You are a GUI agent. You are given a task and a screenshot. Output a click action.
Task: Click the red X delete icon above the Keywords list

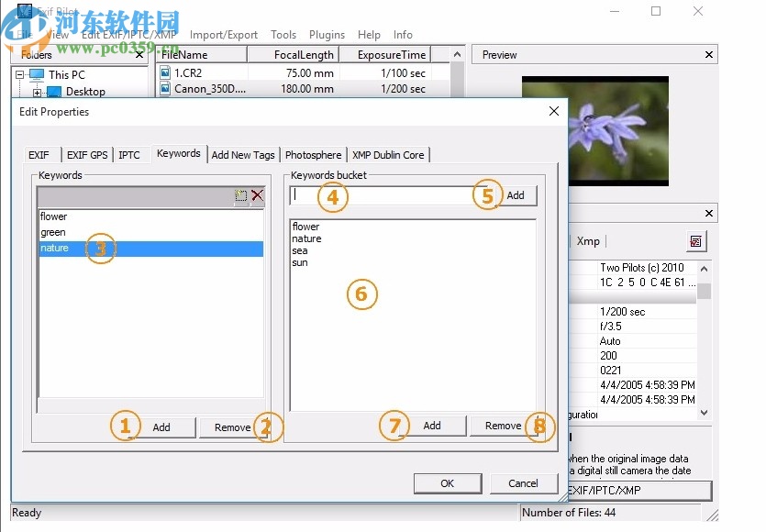(255, 195)
